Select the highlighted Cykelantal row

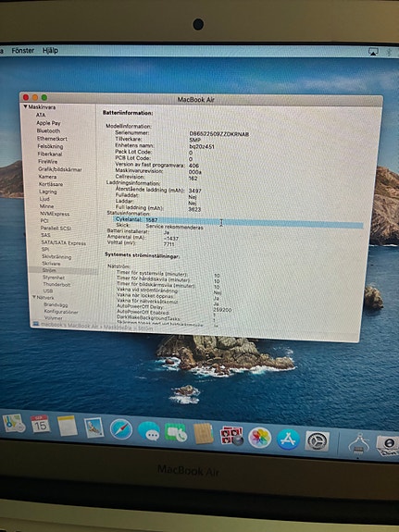point(238,222)
